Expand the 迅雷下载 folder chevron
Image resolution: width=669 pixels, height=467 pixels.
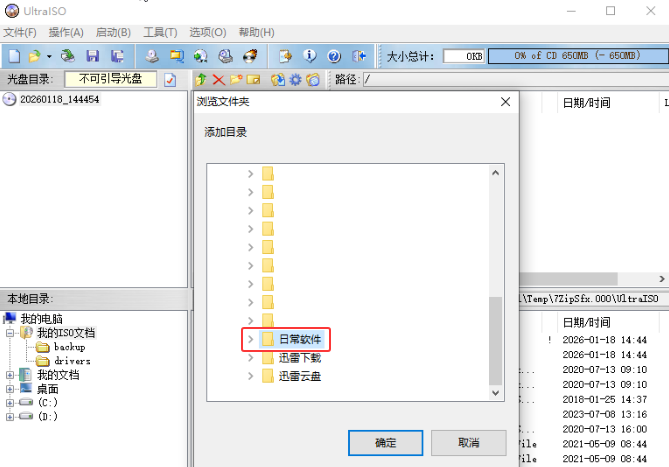point(251,358)
